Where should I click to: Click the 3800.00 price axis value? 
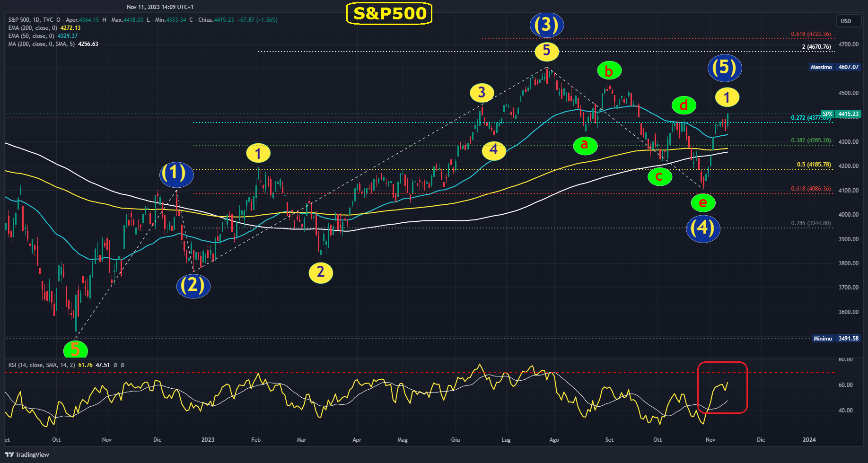(849, 263)
